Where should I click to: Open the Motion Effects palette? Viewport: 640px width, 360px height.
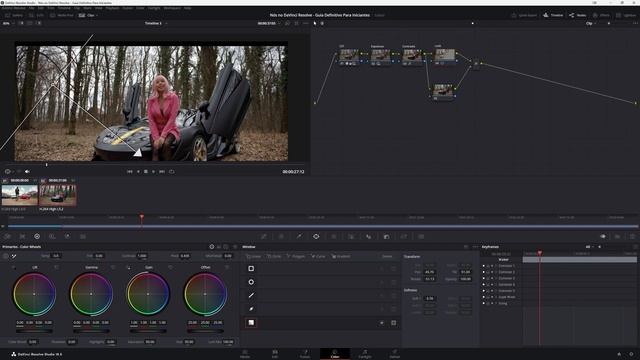pos(83,236)
